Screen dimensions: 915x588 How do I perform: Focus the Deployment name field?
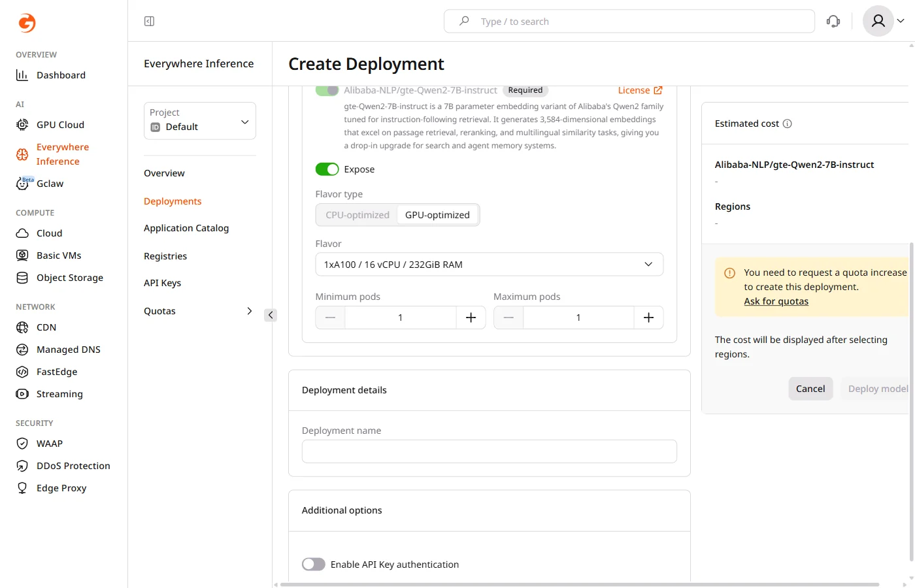pyautogui.click(x=490, y=451)
